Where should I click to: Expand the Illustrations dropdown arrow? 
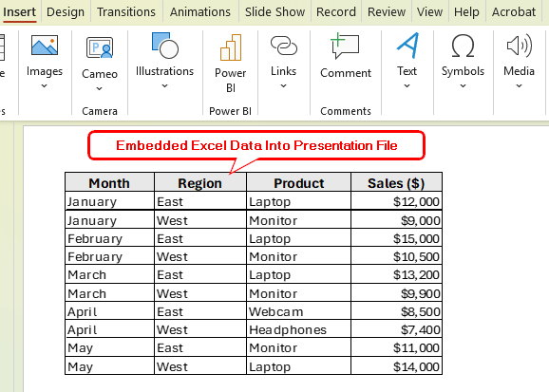(164, 85)
